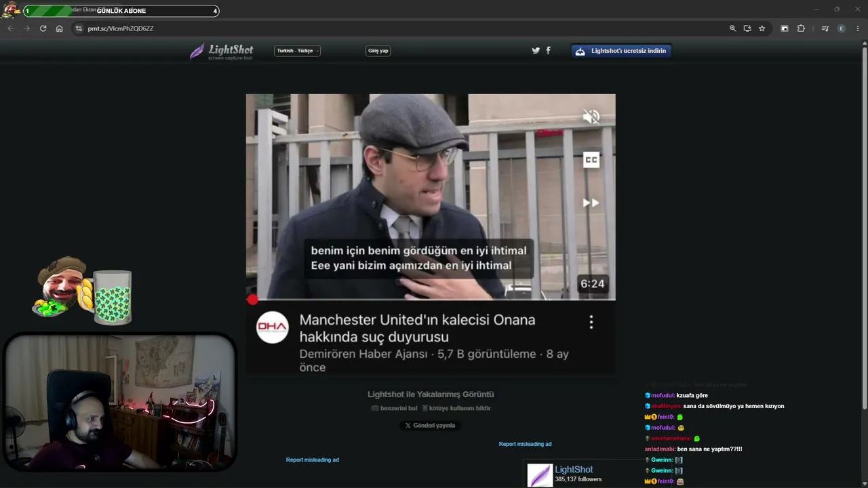
Task: Click the LightShot feather thumbnail in followers box
Action: [540, 475]
